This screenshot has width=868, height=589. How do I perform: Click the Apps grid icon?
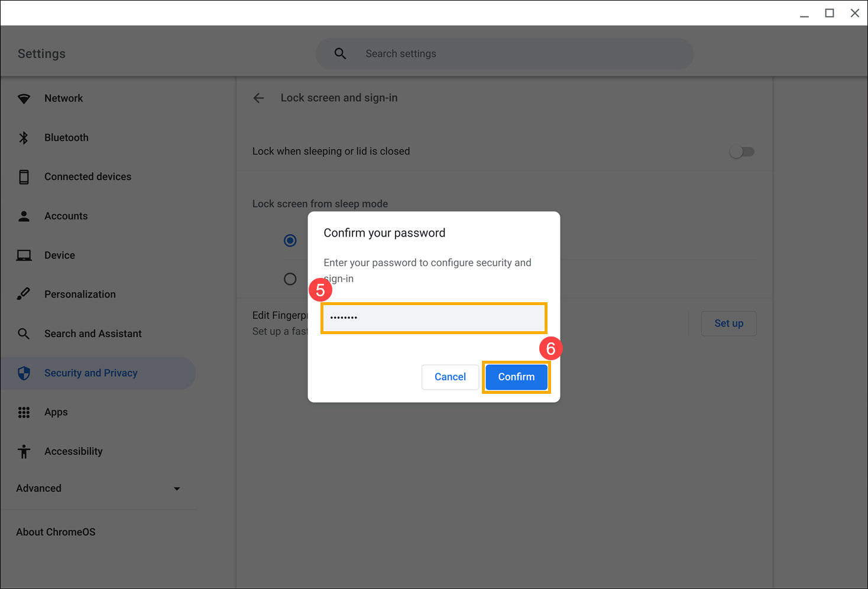24,412
